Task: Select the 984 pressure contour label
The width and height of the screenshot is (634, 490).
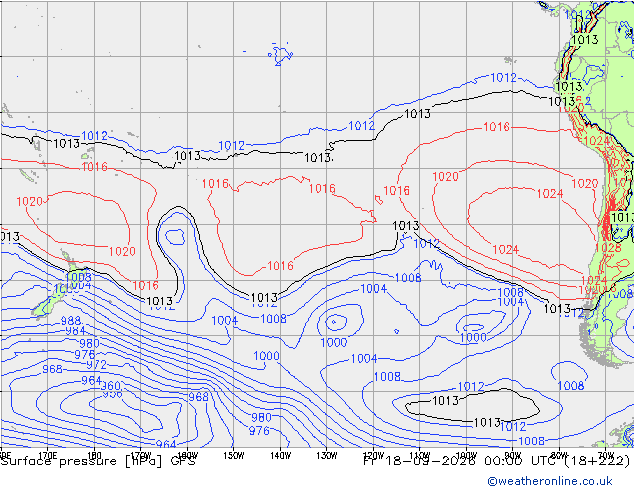Action: coord(75,331)
